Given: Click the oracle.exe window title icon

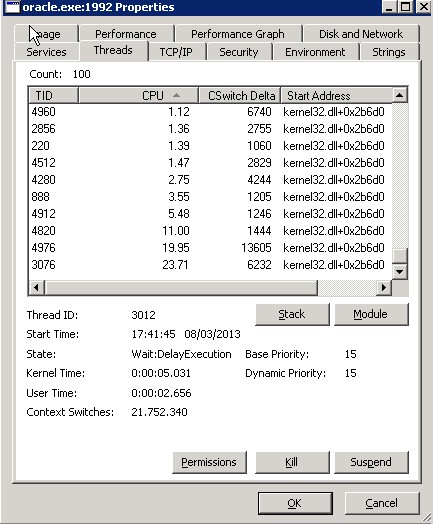Looking at the screenshot, I should (x=12, y=7).
